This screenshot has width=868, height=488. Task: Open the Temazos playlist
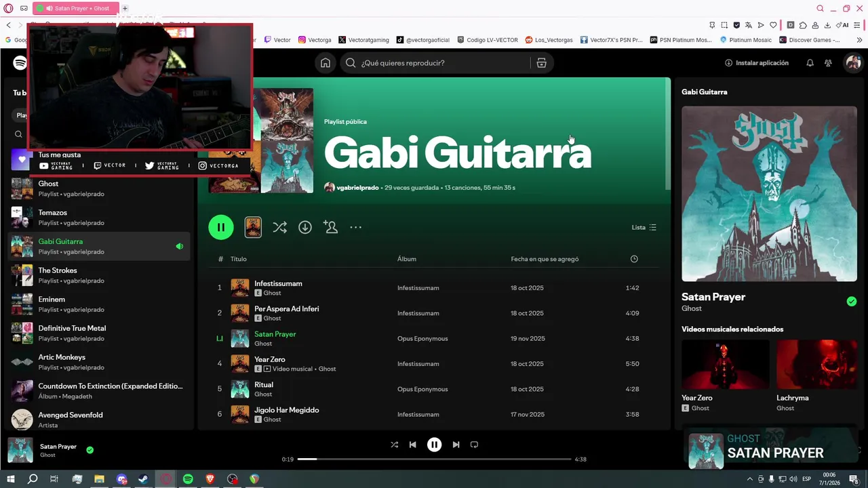(99, 218)
